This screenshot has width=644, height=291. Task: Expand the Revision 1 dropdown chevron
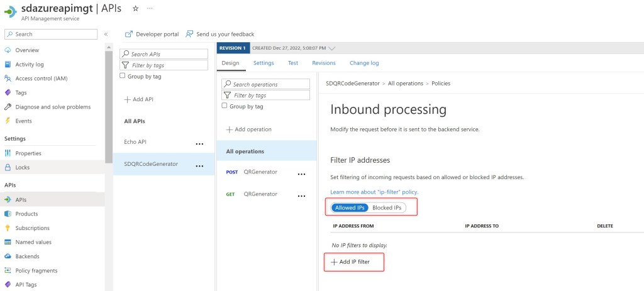(332, 48)
